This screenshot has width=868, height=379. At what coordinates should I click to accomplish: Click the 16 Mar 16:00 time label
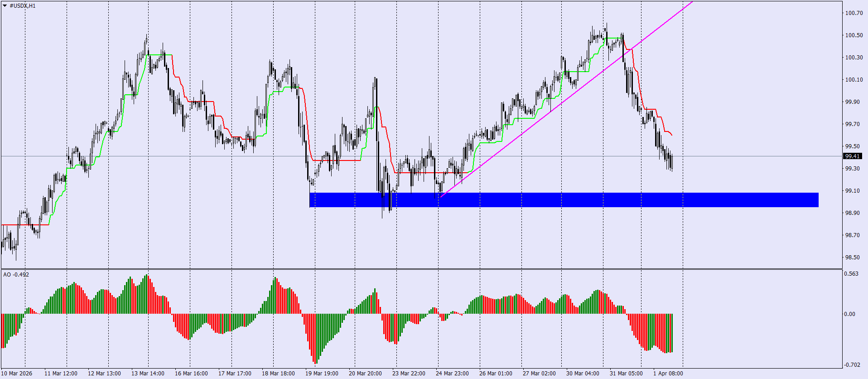coord(191,374)
